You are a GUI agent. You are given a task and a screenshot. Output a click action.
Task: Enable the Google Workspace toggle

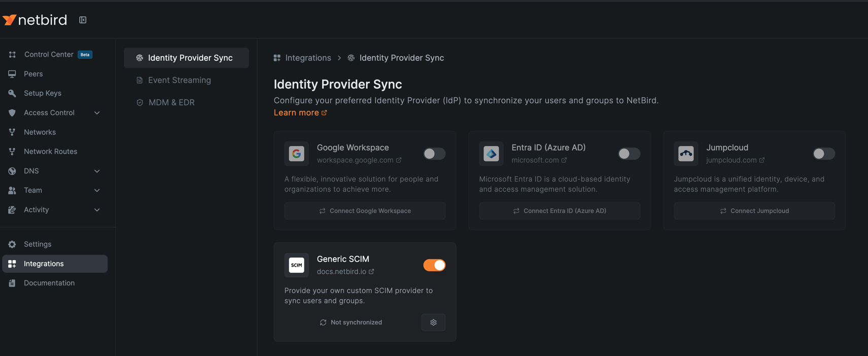434,154
